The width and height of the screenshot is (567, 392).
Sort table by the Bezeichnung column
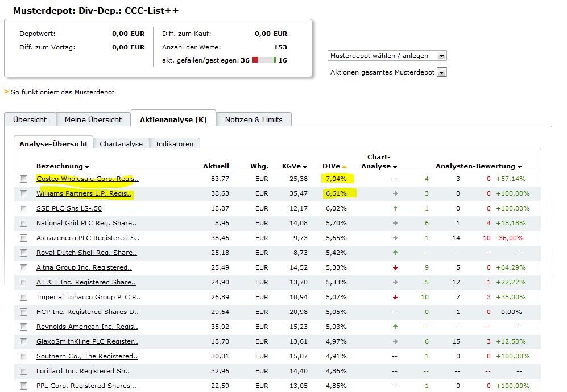coord(63,166)
